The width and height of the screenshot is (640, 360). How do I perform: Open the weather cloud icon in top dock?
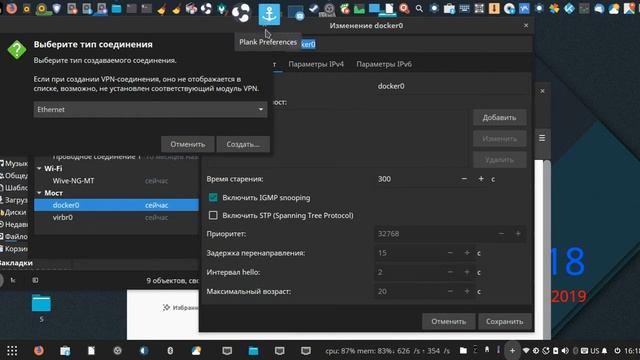(x=613, y=8)
